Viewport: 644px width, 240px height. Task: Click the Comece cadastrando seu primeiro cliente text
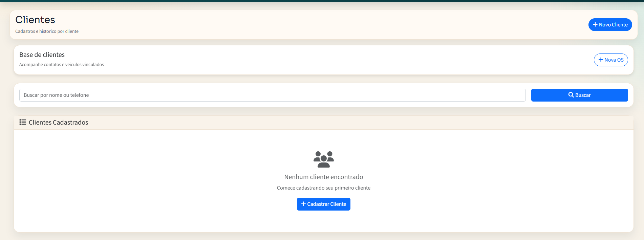pos(324,188)
